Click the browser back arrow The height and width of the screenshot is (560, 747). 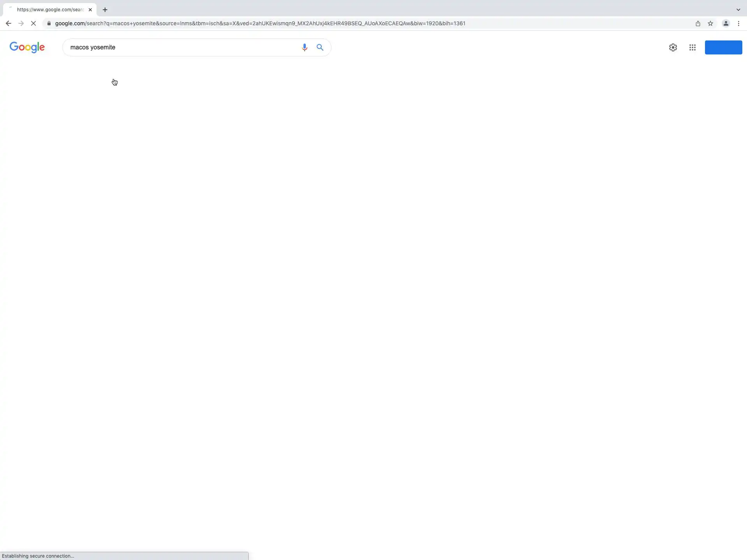(8, 23)
